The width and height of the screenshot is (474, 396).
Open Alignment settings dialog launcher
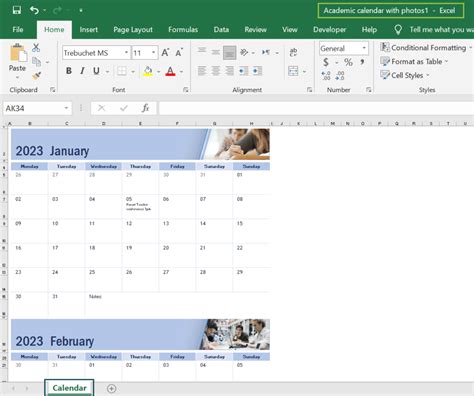[x=309, y=90]
